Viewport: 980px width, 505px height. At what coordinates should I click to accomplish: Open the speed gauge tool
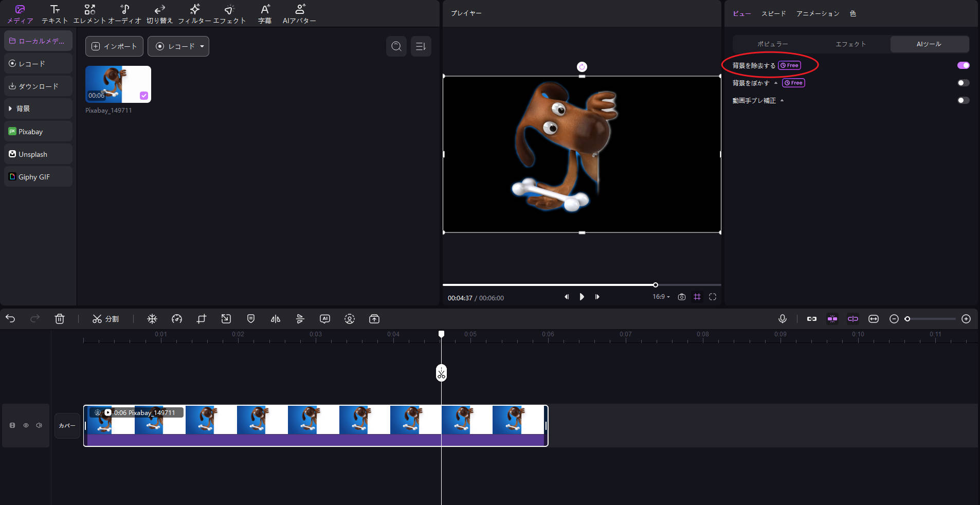tap(177, 319)
